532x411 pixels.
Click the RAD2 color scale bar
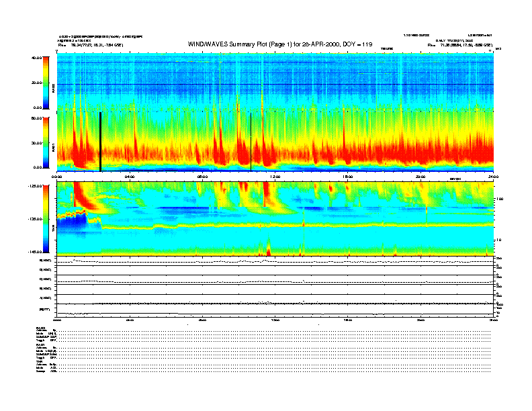(x=46, y=83)
